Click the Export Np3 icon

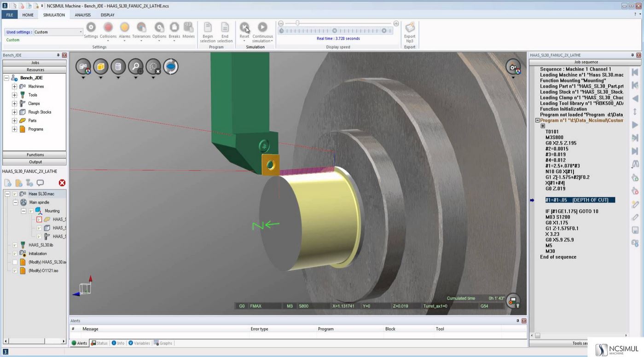[x=410, y=28]
